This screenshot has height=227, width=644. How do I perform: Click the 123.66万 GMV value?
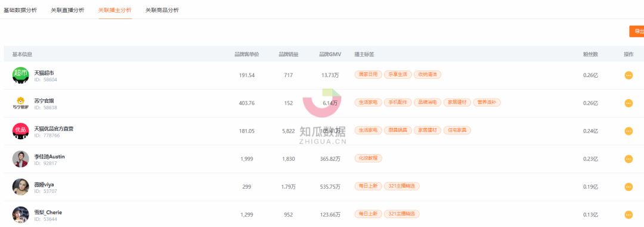[x=330, y=214]
